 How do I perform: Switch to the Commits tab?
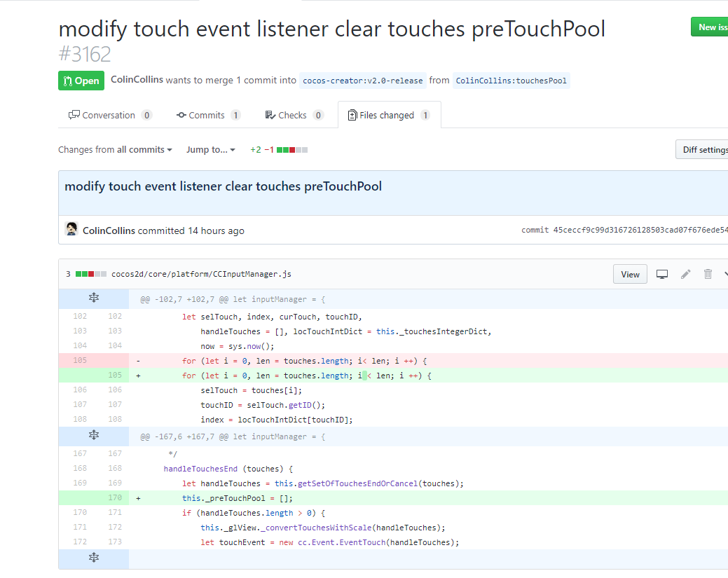point(209,115)
